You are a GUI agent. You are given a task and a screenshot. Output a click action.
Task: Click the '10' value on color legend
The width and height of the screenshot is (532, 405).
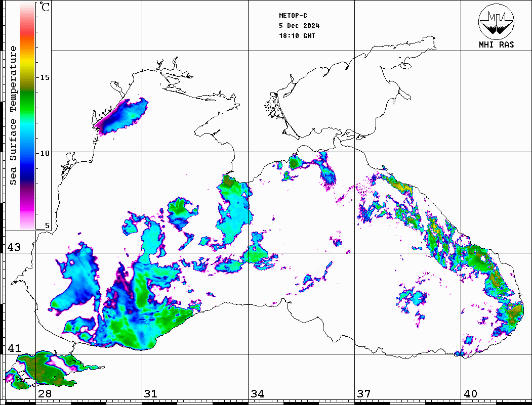[45, 153]
